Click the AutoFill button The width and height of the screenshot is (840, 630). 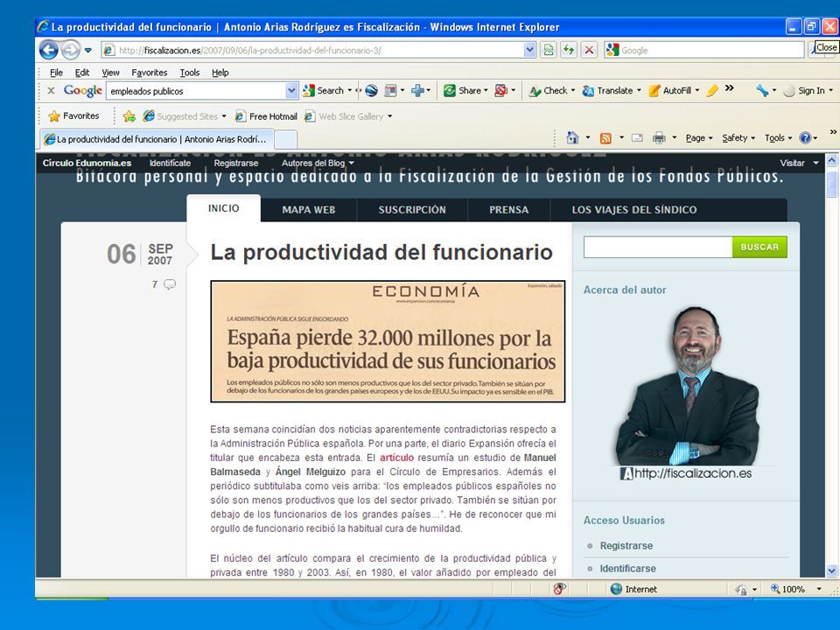pos(670,90)
